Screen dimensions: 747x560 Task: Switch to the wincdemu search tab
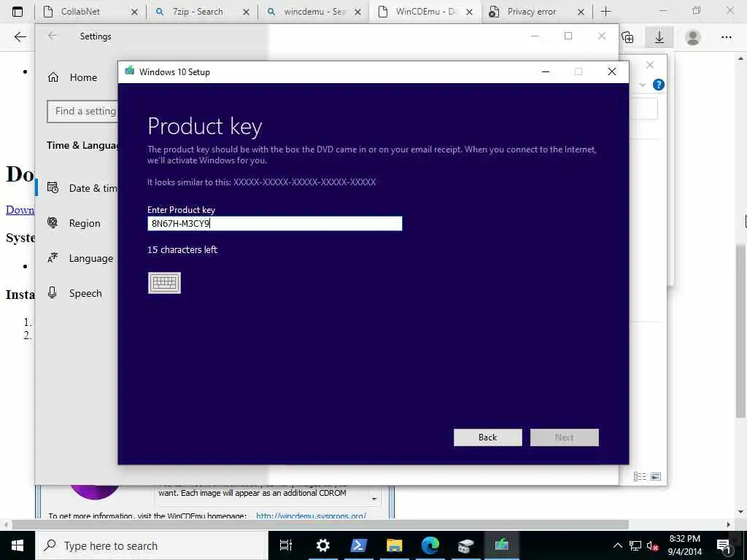tap(314, 12)
